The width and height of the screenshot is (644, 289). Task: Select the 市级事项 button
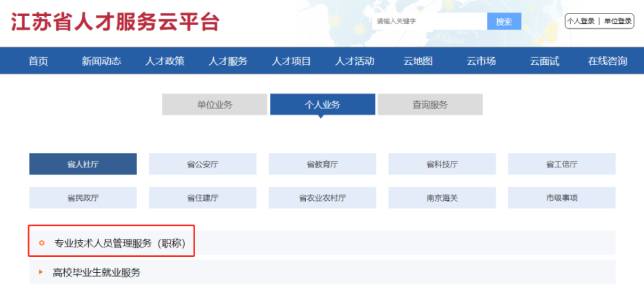(562, 198)
